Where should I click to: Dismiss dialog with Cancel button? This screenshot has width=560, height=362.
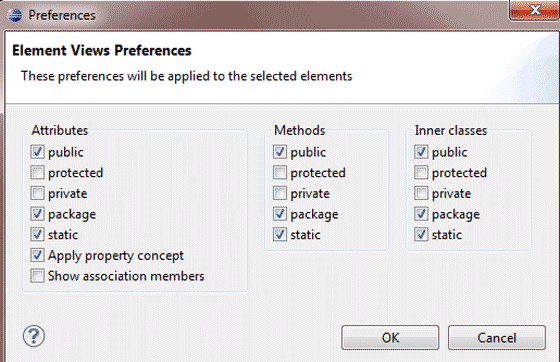pos(497,337)
